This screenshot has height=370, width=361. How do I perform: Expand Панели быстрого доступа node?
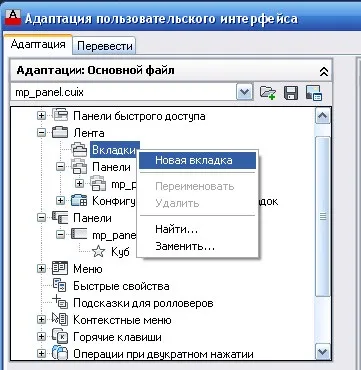[41, 116]
